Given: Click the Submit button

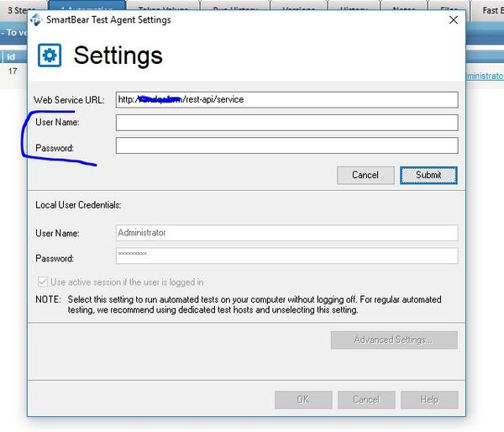Looking at the screenshot, I should point(428,176).
